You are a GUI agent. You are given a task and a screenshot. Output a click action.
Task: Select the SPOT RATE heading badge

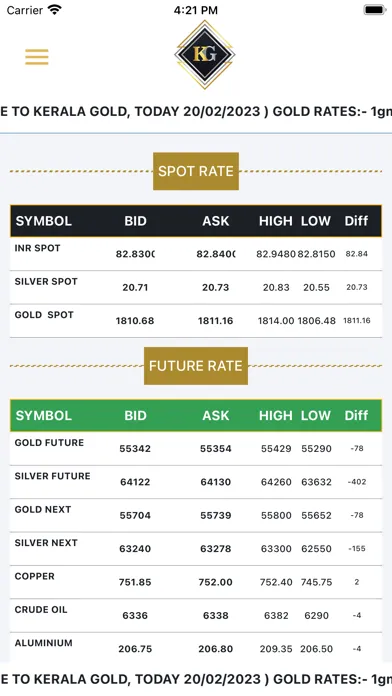196,171
